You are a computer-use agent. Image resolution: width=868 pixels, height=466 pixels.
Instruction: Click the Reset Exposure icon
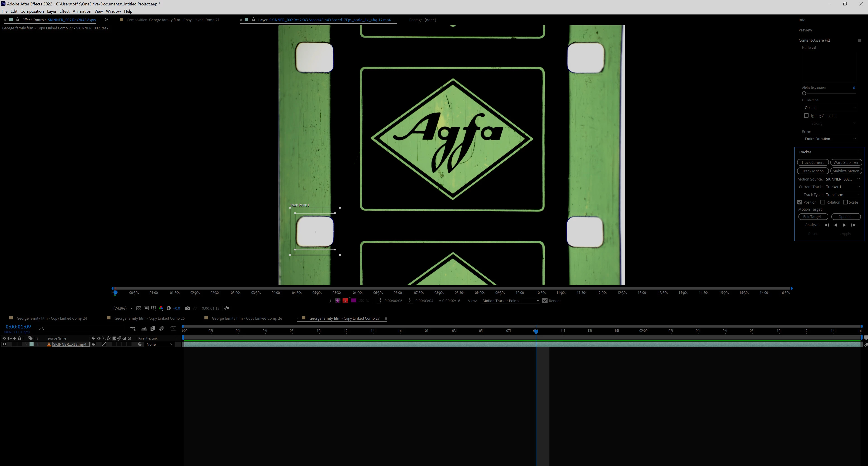[168, 308]
